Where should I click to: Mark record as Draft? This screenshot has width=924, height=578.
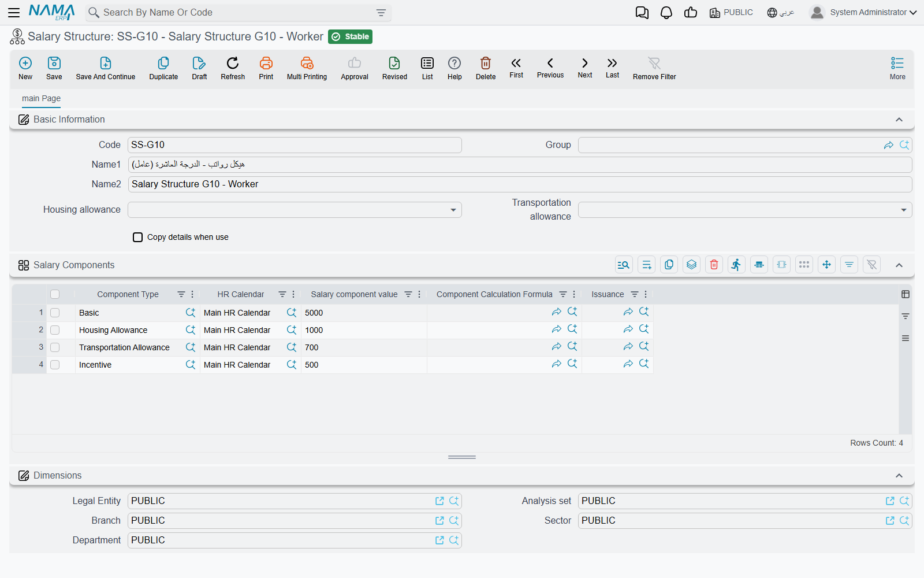[x=199, y=68]
